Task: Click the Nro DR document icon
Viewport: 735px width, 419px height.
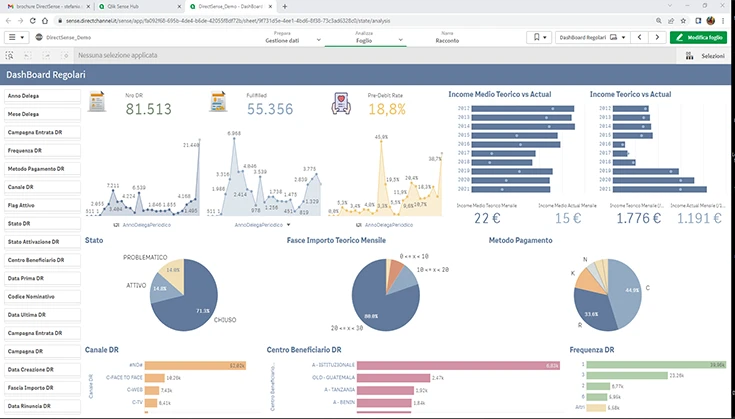Action: [x=97, y=102]
